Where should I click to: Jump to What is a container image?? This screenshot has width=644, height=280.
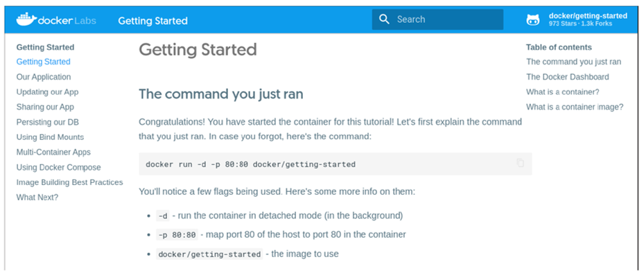click(574, 107)
